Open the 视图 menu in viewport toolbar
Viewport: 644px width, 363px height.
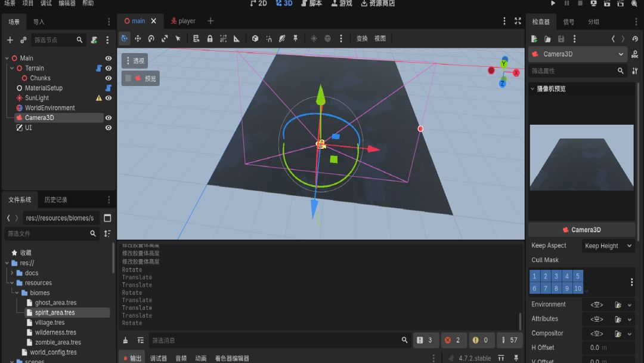point(380,38)
